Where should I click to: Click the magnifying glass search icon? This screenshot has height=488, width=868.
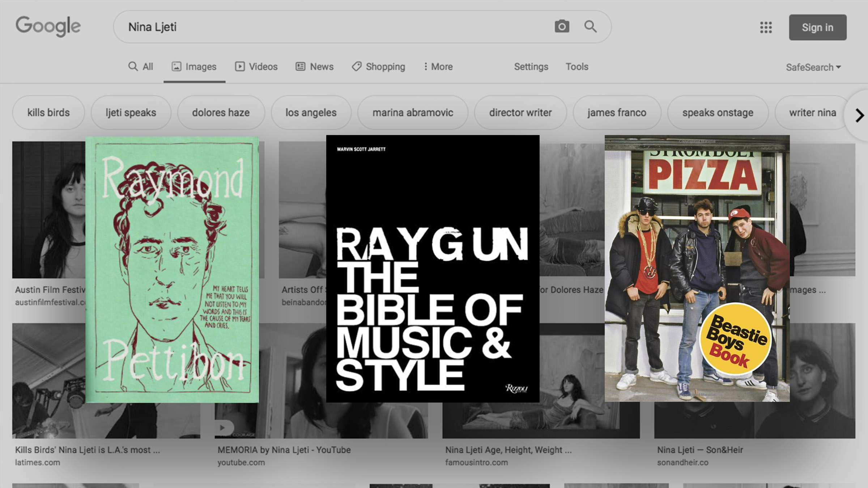point(590,26)
